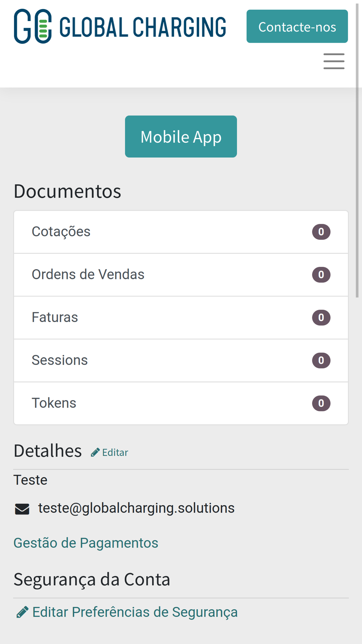Open the Sessions row

click(181, 360)
